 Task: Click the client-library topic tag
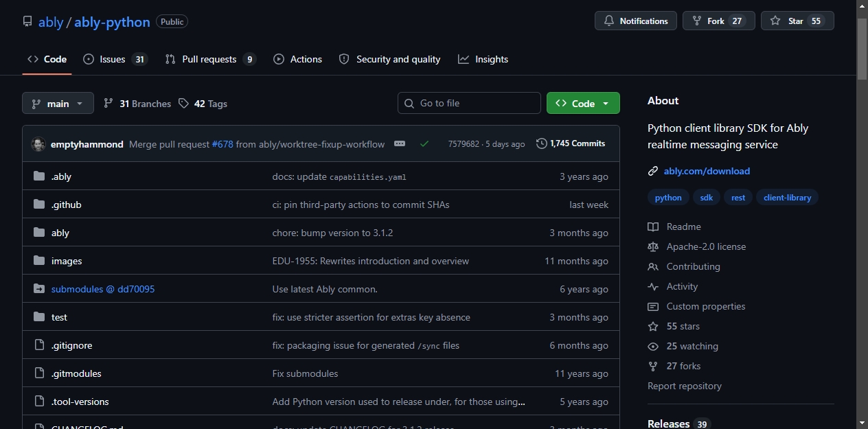pyautogui.click(x=788, y=198)
